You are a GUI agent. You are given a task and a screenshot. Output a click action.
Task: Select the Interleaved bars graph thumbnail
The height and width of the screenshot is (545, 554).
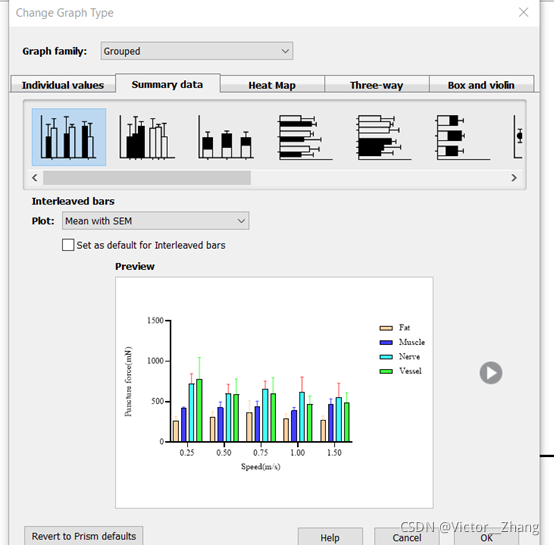tap(69, 137)
